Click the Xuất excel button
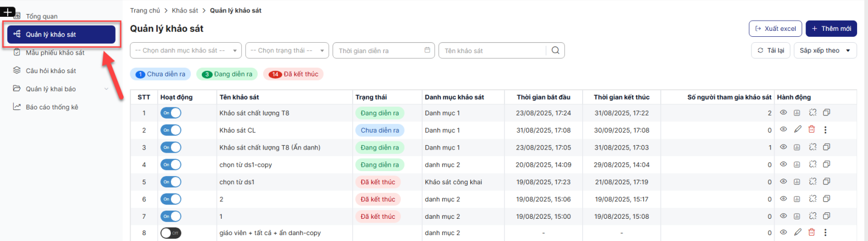 coord(775,29)
